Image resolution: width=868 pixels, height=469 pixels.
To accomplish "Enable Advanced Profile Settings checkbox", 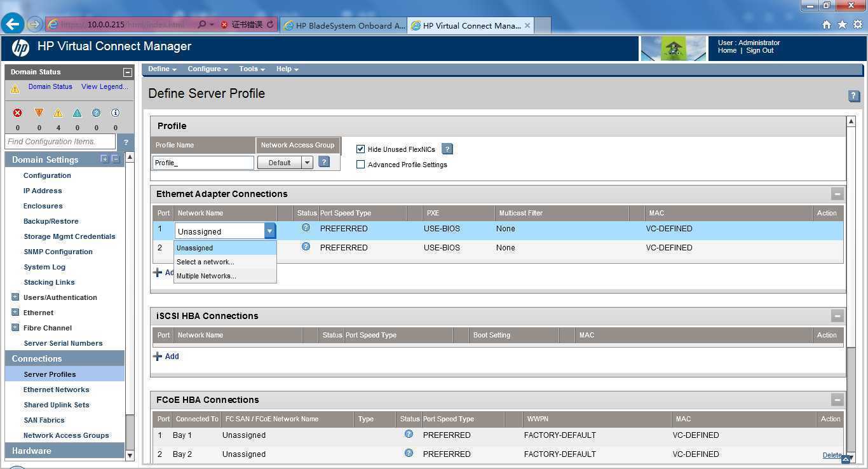I will 361,165.
